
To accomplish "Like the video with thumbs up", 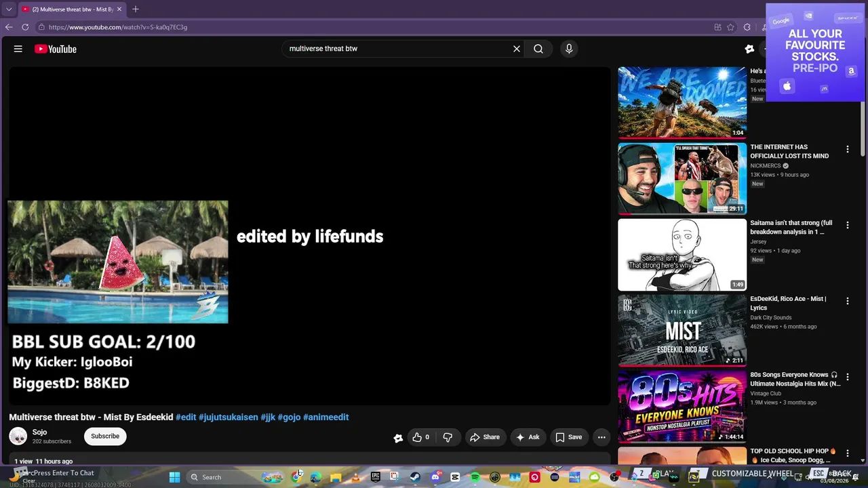I will tap(420, 437).
